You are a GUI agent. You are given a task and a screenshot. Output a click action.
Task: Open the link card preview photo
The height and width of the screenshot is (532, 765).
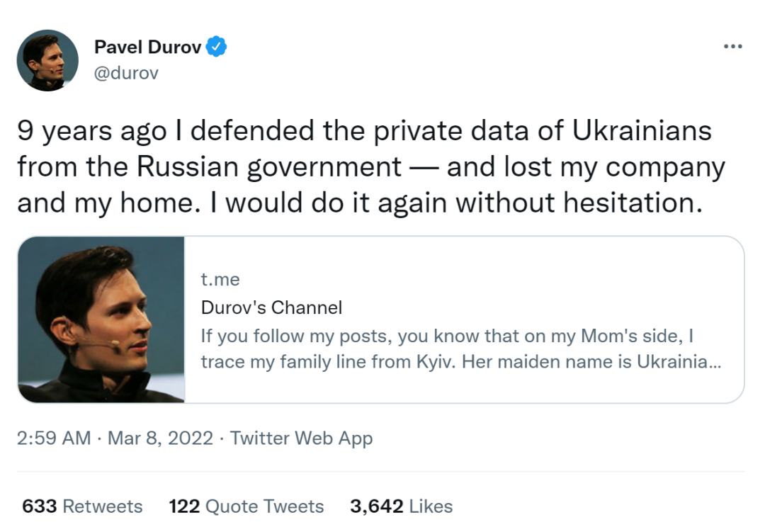[101, 319]
